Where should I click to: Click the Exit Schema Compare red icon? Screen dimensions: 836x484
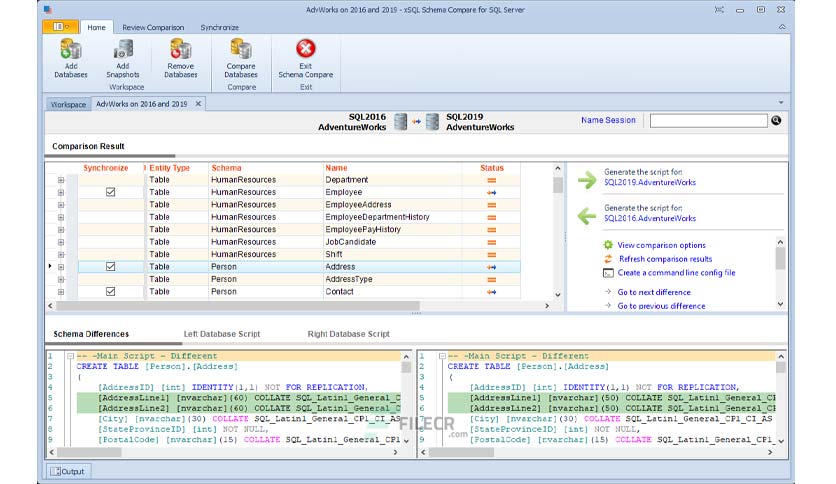click(306, 49)
